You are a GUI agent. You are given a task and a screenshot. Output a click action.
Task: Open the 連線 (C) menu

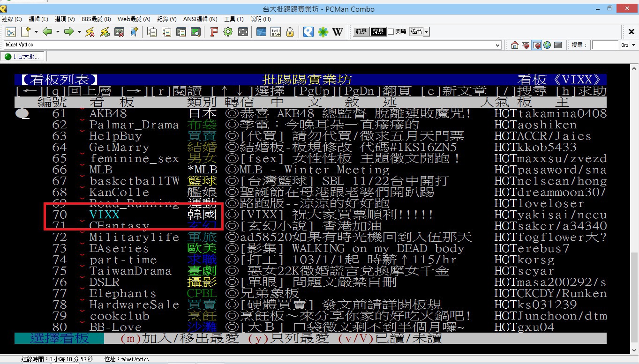pyautogui.click(x=12, y=19)
